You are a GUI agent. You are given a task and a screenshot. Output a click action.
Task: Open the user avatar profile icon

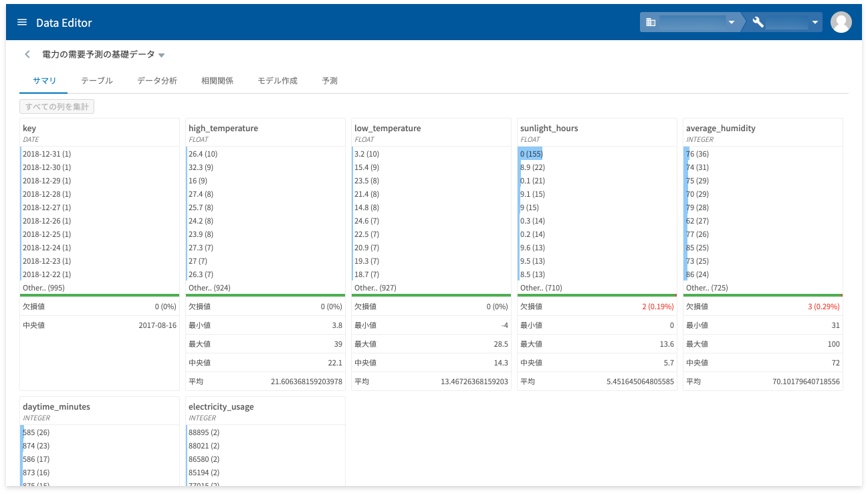(x=841, y=22)
